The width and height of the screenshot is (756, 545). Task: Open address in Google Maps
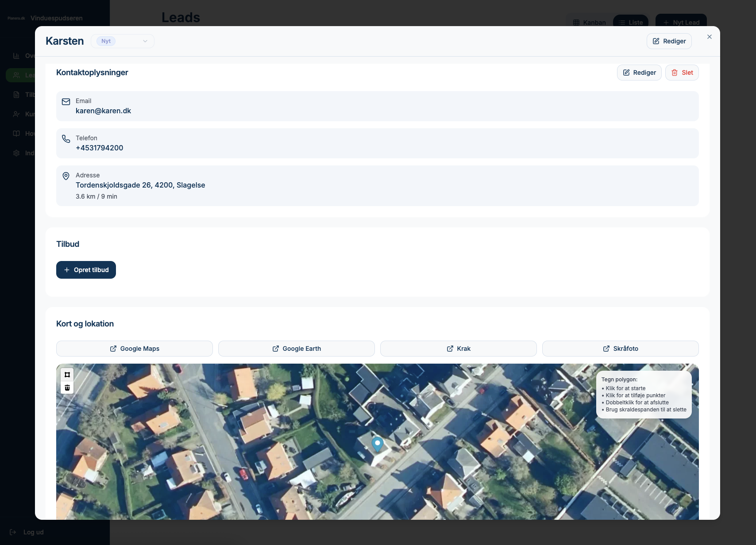click(135, 349)
